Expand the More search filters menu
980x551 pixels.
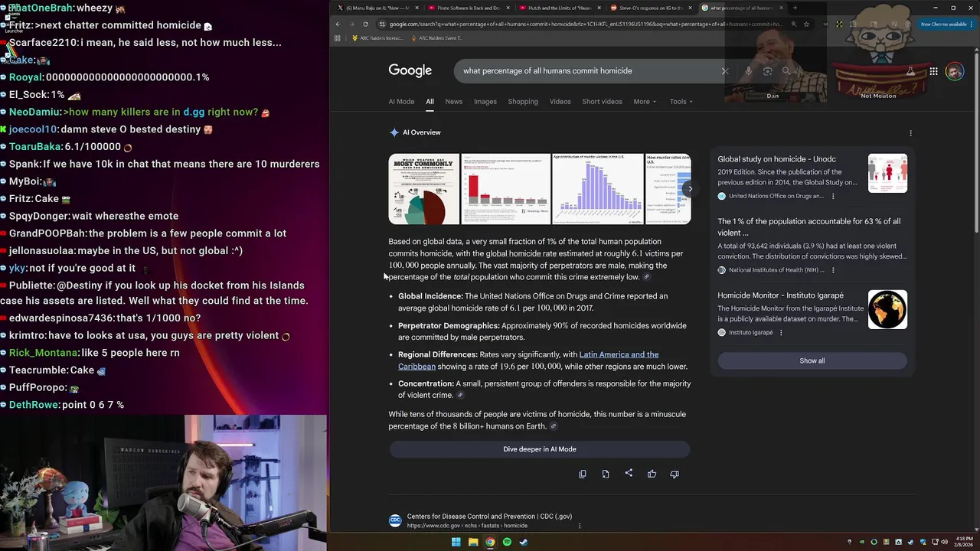pos(645,102)
